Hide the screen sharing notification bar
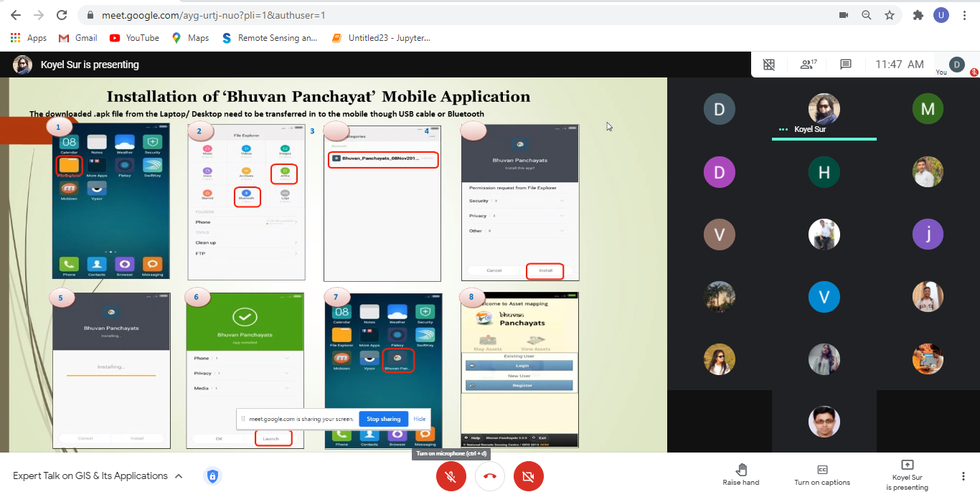The height and width of the screenshot is (497, 980). (x=420, y=419)
